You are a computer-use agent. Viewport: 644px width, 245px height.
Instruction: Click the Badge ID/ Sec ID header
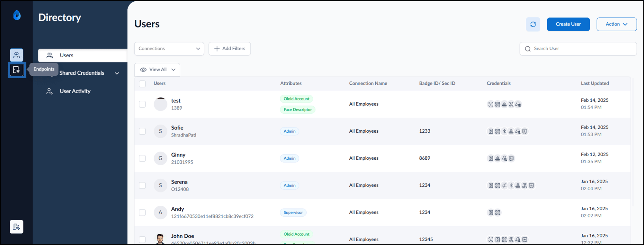(x=437, y=83)
